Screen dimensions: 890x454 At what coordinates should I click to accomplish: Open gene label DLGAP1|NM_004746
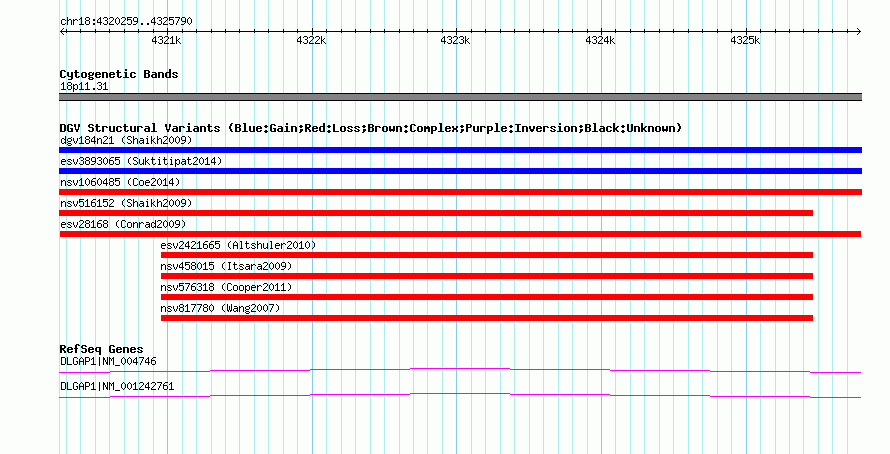(108, 361)
